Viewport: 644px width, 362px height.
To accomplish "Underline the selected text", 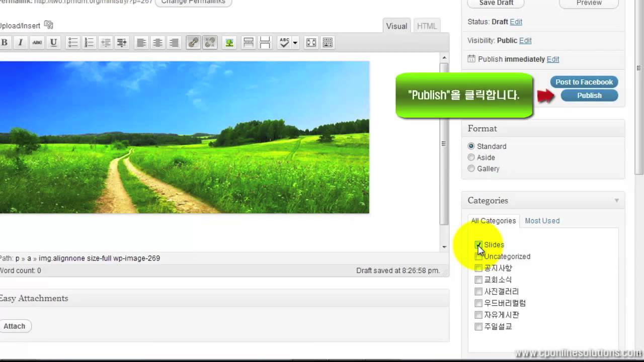I will (x=53, y=43).
